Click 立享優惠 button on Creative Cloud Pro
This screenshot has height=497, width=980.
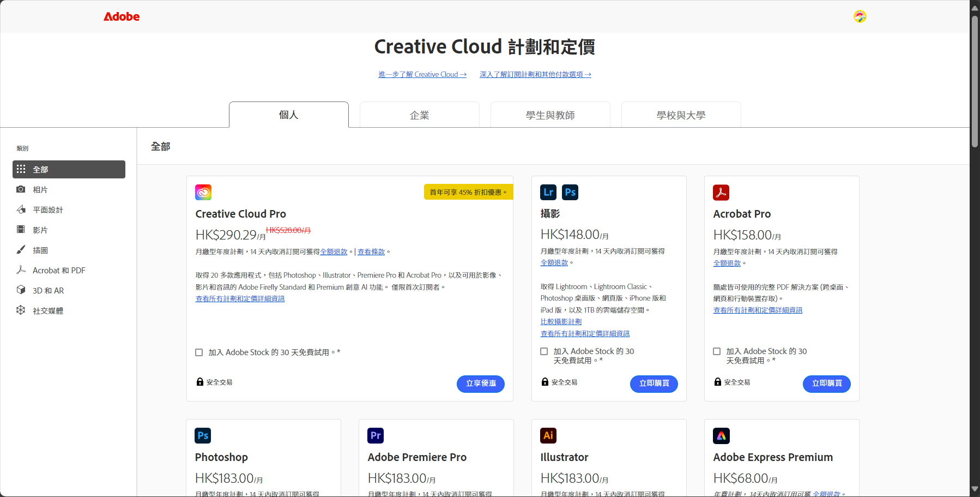tap(481, 384)
